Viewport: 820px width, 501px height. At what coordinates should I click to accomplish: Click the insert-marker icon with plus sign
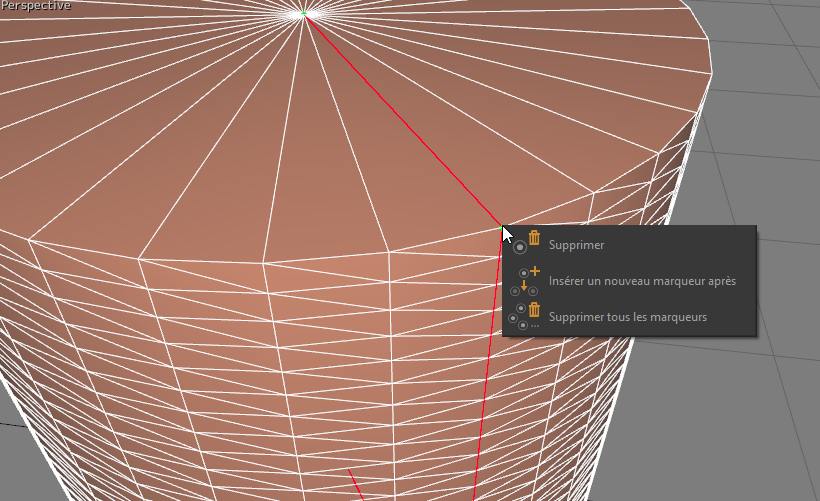(533, 272)
